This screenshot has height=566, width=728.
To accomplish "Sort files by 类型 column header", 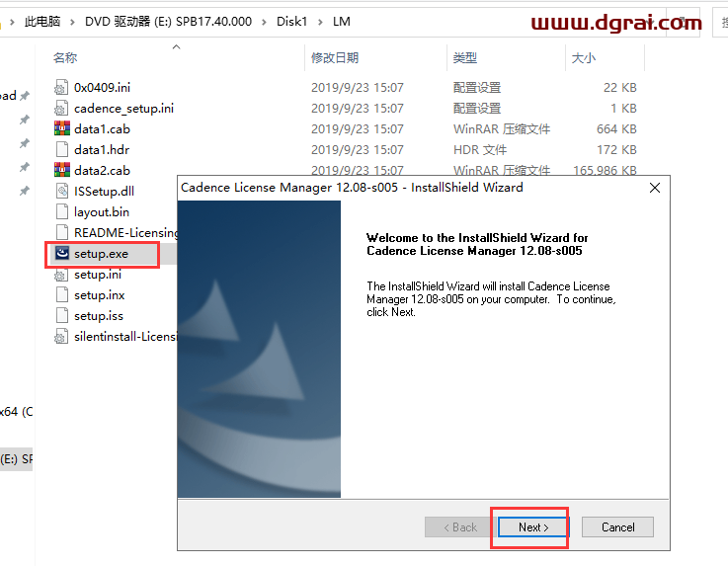I will point(464,57).
